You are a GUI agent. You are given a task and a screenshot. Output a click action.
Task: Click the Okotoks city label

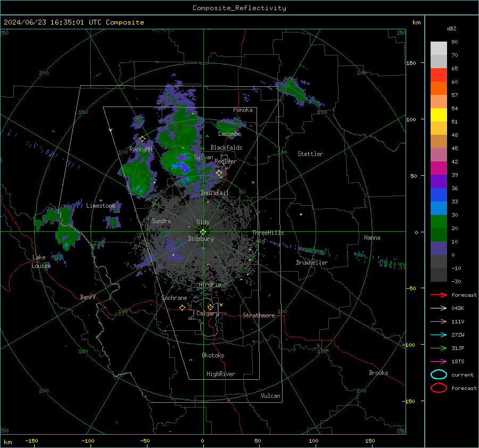click(213, 355)
